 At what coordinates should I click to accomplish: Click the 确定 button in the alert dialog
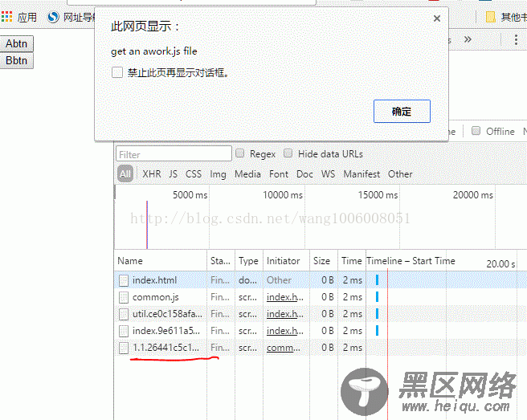(x=402, y=111)
